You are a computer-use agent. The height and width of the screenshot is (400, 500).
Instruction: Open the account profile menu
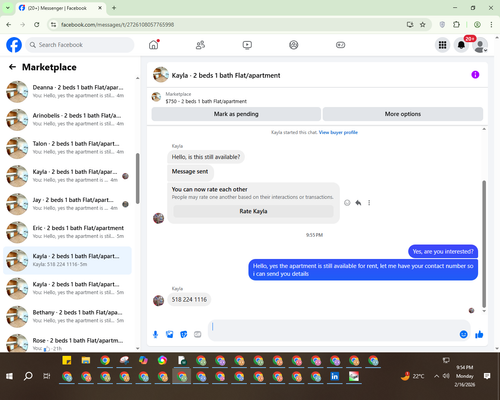pyautogui.click(x=480, y=45)
